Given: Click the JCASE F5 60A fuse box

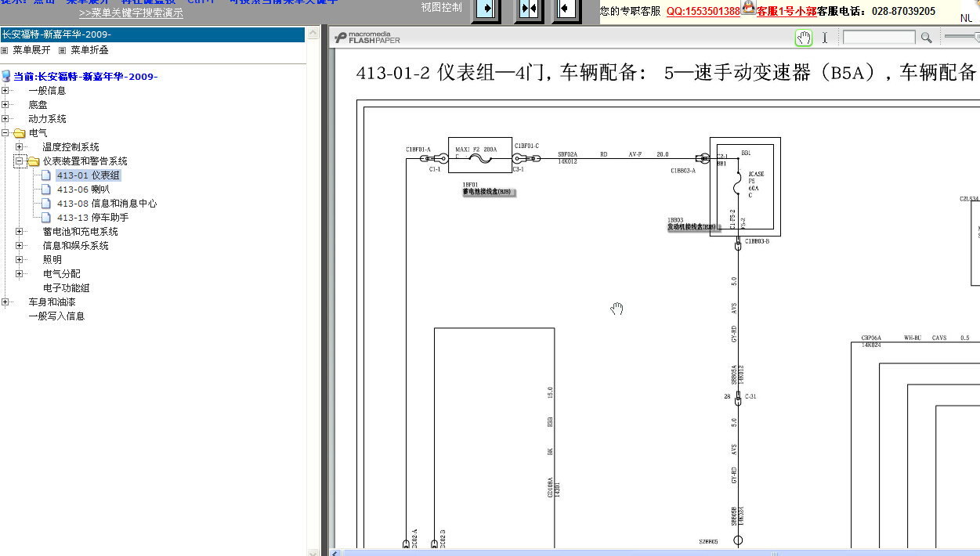Looking at the screenshot, I should click(x=745, y=186).
